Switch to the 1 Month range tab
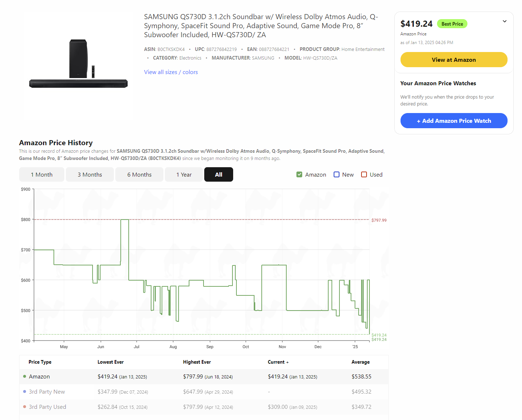 42,174
